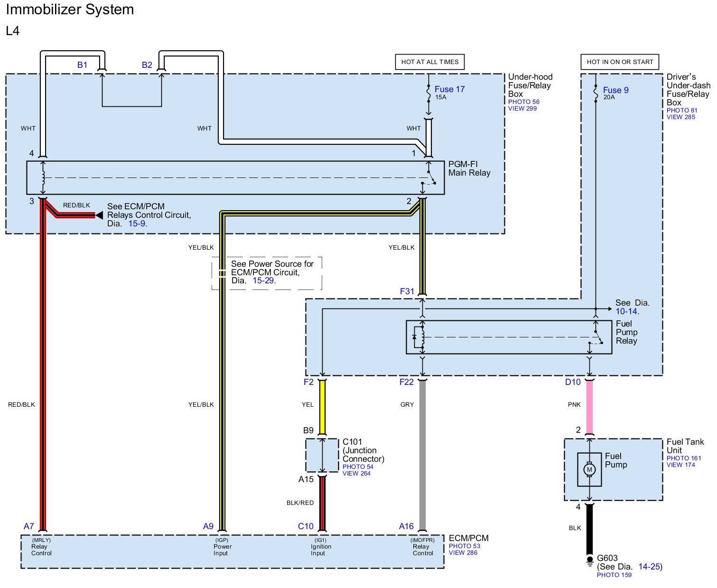Viewport: 717px width, 588px height.
Task: Click the HOT AT ALL TIMES label box
Action: click(x=429, y=62)
